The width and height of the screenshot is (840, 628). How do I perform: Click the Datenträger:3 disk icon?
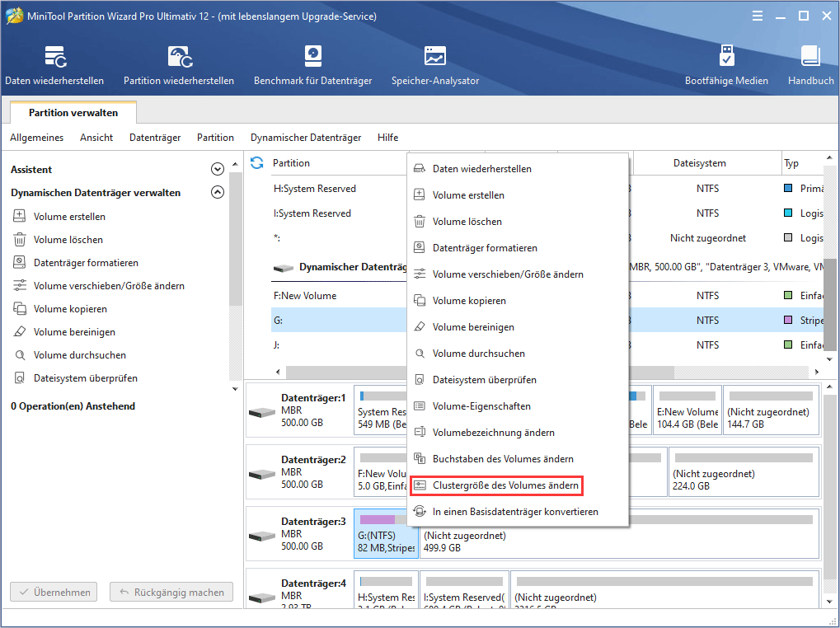(x=262, y=536)
